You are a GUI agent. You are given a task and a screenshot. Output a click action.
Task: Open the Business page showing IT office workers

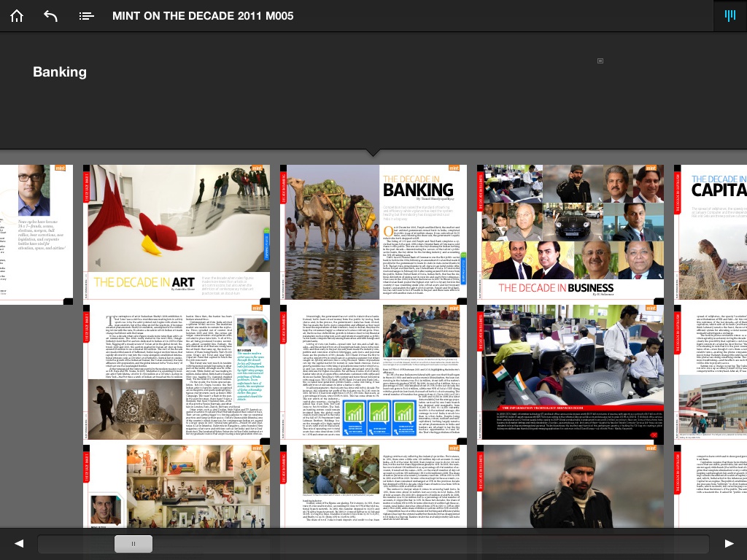570,373
